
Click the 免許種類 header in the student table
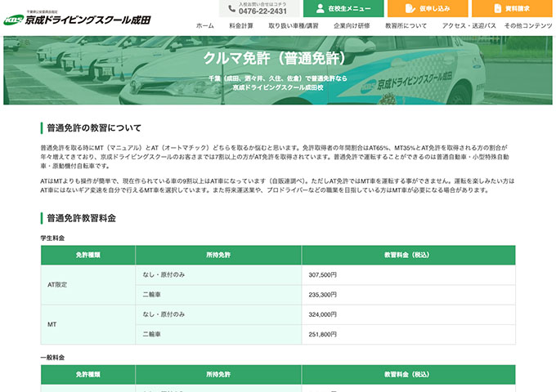(88, 255)
